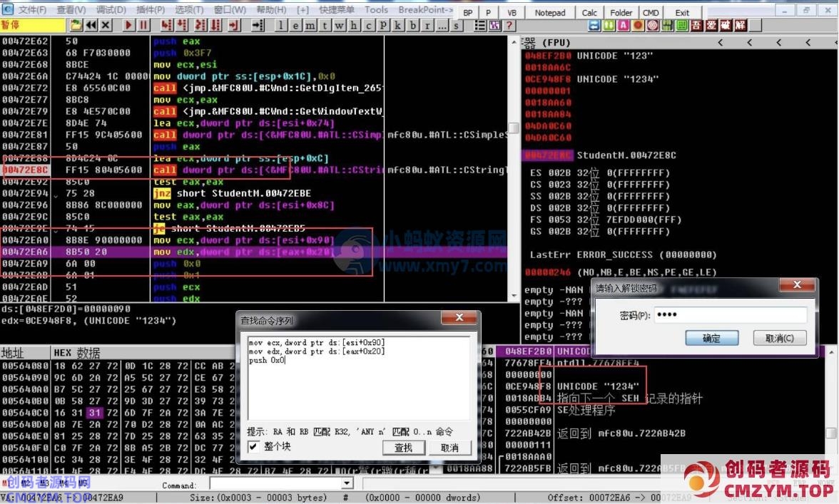
Task: Open the memory map 'm' window button
Action: [310, 25]
